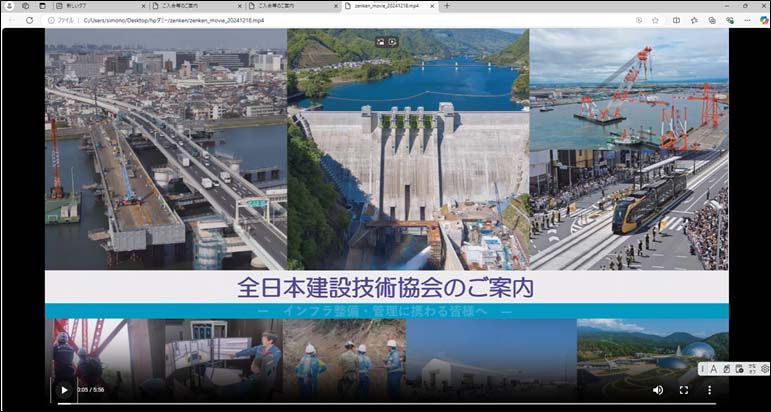Click the 0:05 / 5:56 time display
Image resolution: width=771 pixels, height=412 pixels.
pyautogui.click(x=90, y=390)
